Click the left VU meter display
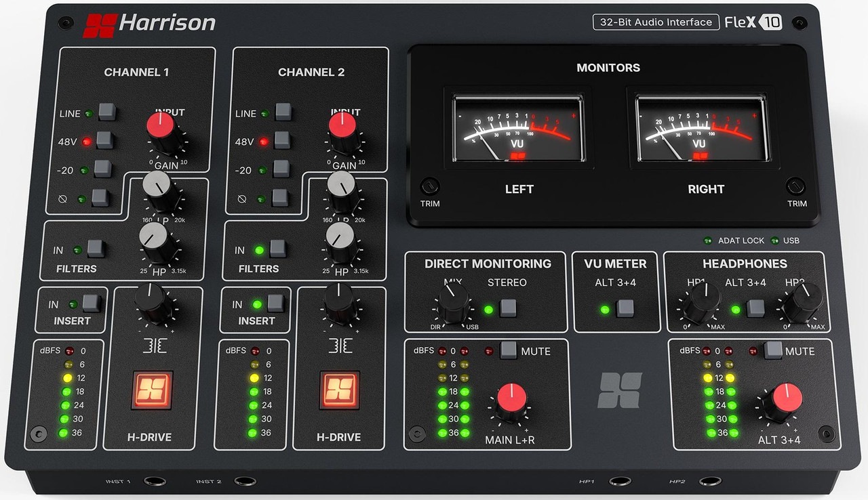The image size is (868, 500). [x=519, y=129]
